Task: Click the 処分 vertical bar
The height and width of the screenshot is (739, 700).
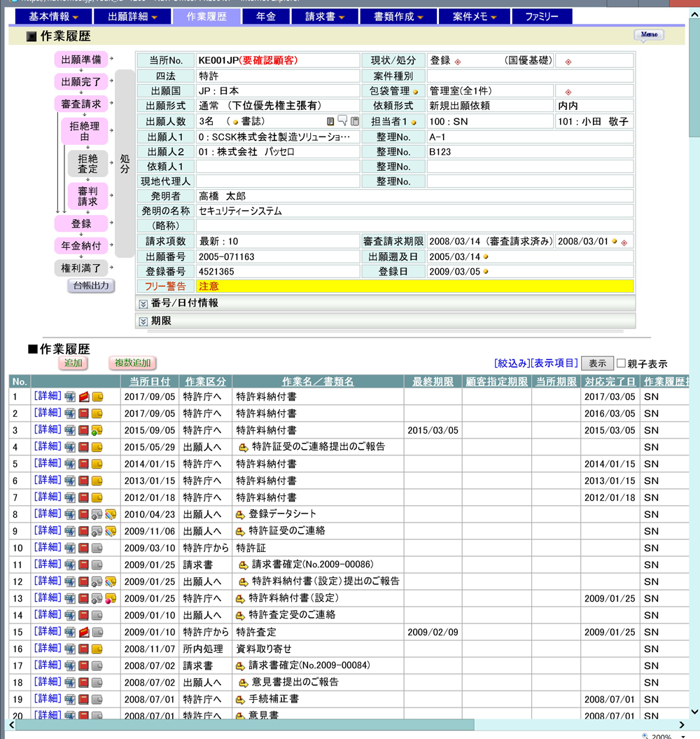Action: tap(125, 163)
